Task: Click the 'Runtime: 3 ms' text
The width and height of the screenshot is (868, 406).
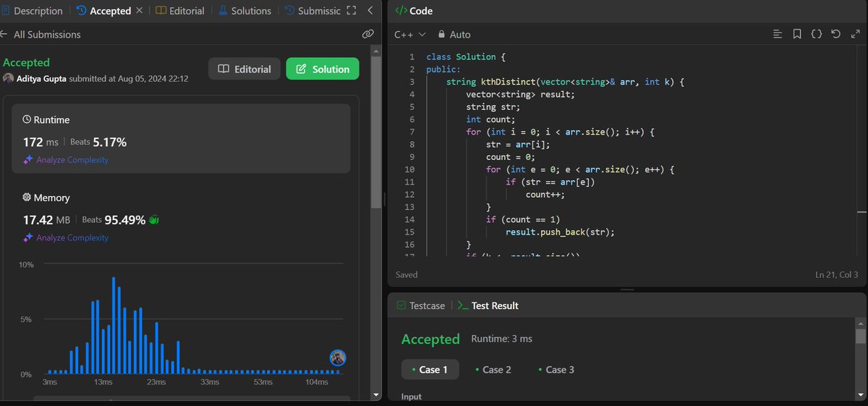Action: (501, 339)
